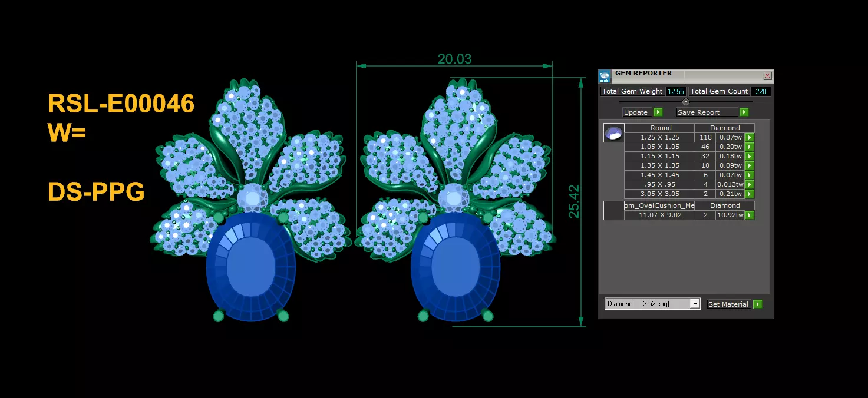868x398 pixels.
Task: Click the weight cell '10.92tw'
Action: pyautogui.click(x=730, y=215)
